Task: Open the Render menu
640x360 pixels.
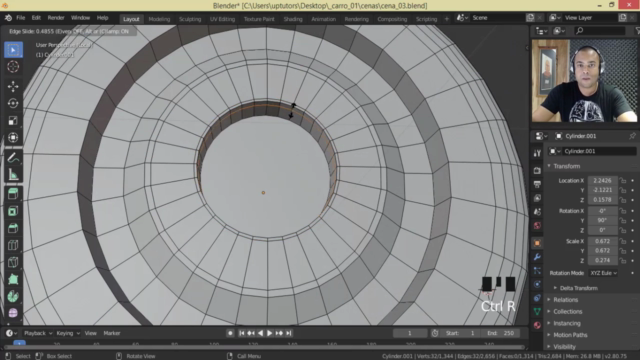Action: 56,18
